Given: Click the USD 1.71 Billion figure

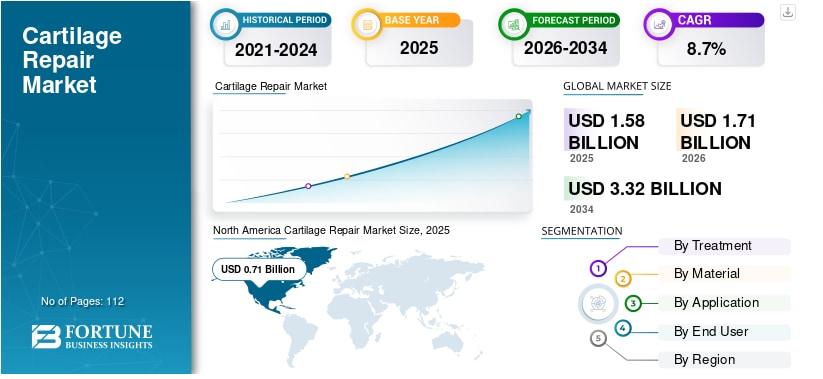Looking at the screenshot, I should point(718,132).
